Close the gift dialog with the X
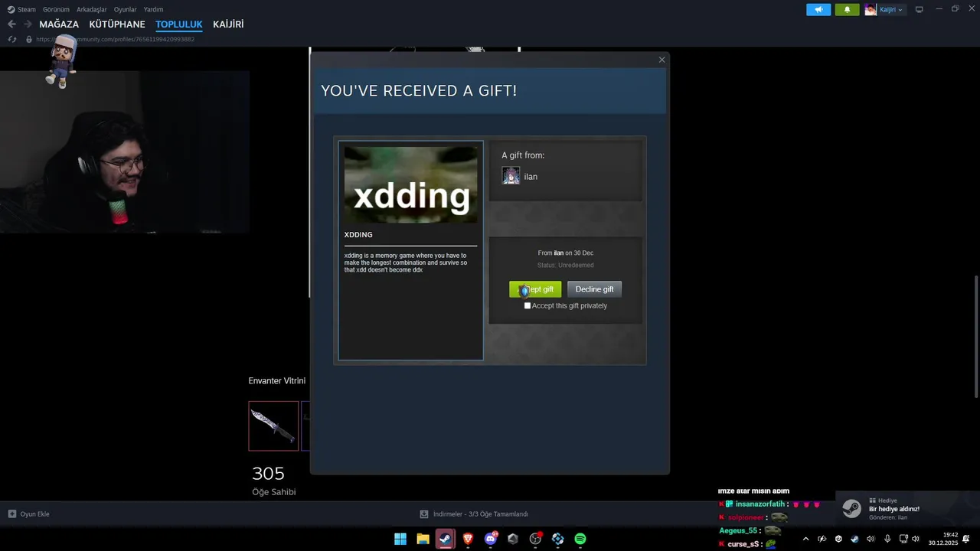980x551 pixels. (661, 60)
